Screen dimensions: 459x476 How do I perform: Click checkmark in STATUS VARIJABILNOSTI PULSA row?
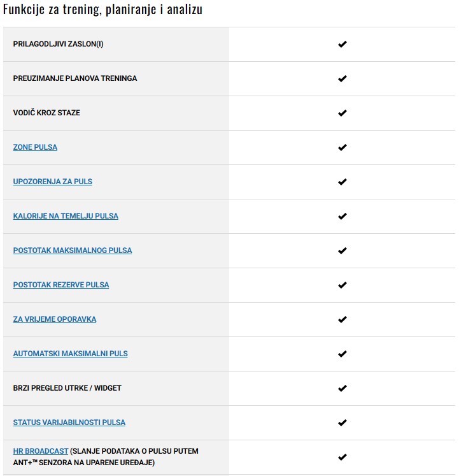click(342, 423)
